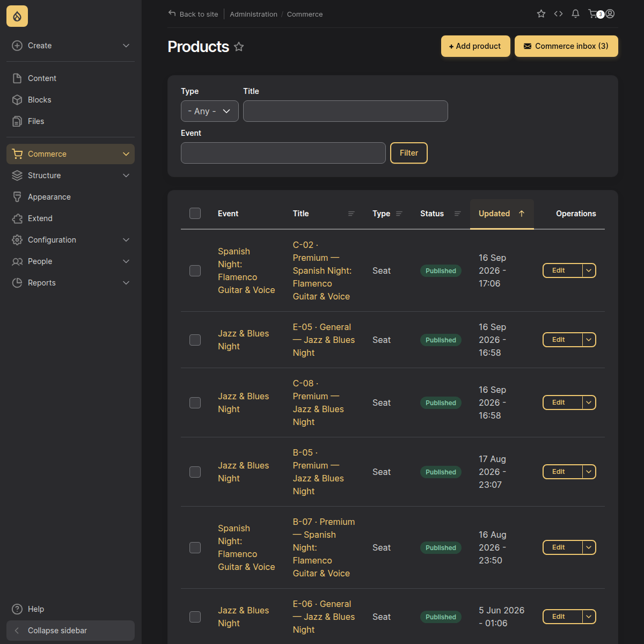The image size is (644, 644).
Task: Open the code brackets devel icon
Action: tap(558, 14)
